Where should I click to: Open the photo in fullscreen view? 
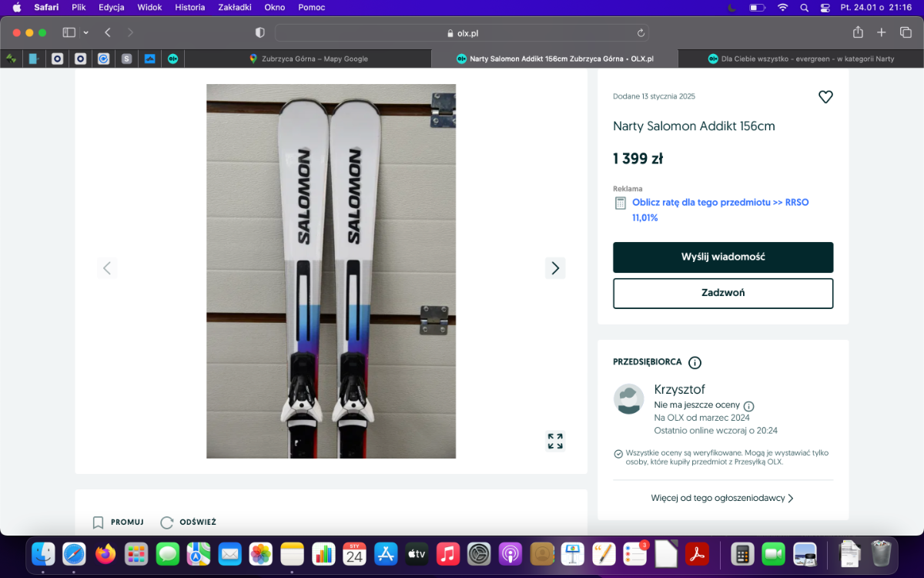(555, 441)
